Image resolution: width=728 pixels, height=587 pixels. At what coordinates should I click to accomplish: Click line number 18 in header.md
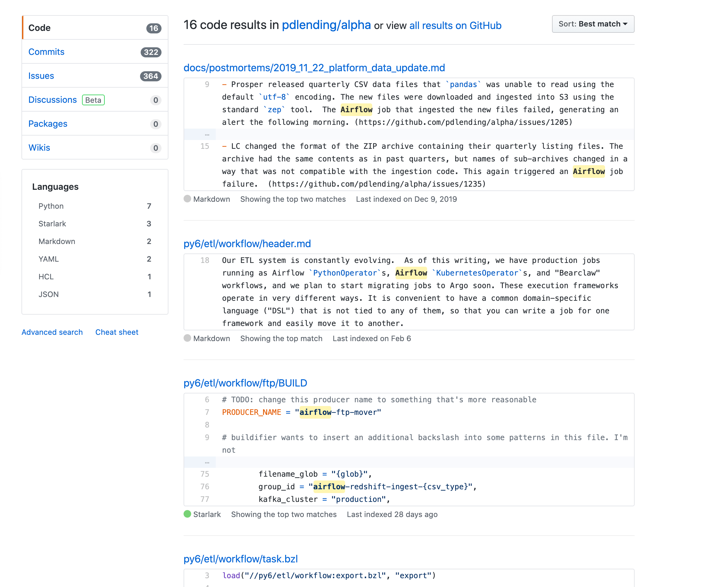click(x=205, y=260)
